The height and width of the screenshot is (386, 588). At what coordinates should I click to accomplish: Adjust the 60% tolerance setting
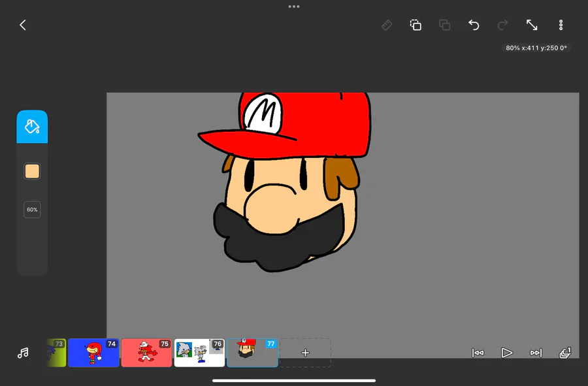(x=32, y=210)
